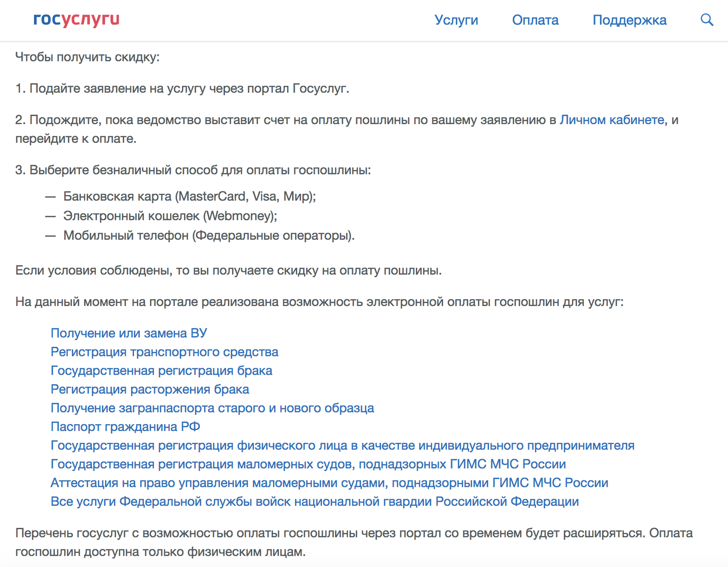The image size is (728, 567).
Task: Click 'Банковская карта (MasterCard, Visa, Мир)' item
Action: click(x=189, y=196)
